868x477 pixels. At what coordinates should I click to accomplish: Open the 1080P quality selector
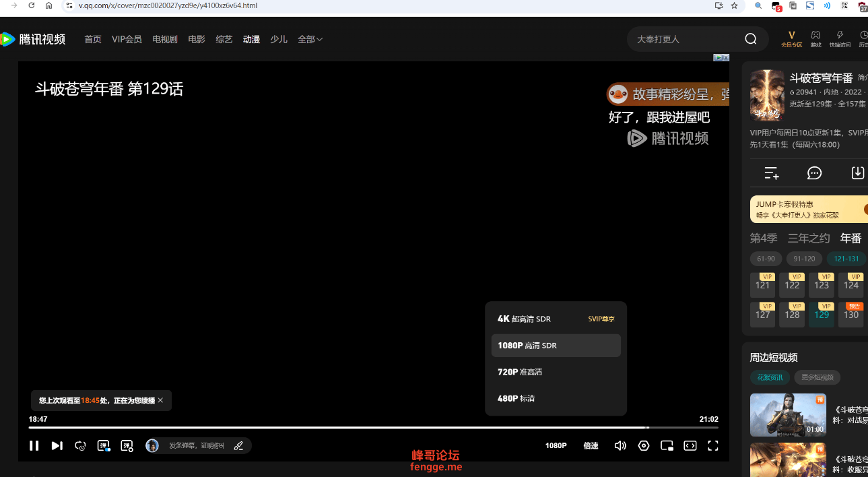click(x=556, y=445)
